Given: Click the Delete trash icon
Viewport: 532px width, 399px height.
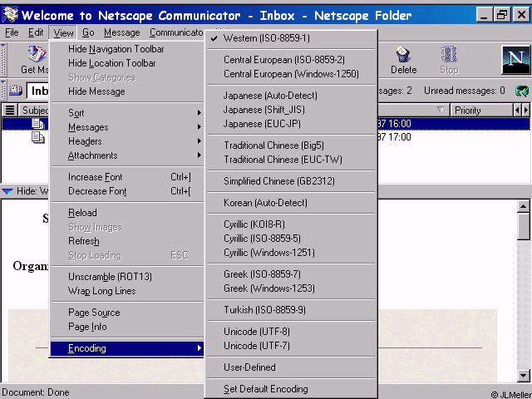Looking at the screenshot, I should pos(403,54).
